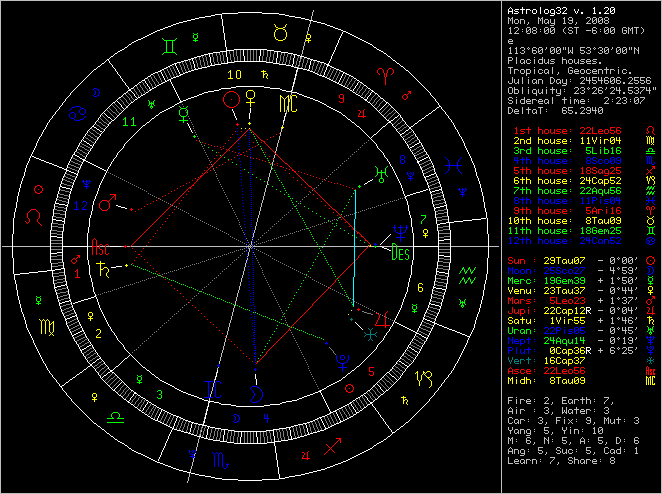Select the red Jupiter glyph in the wheel's lower right
The width and height of the screenshot is (662, 494).
380,318
